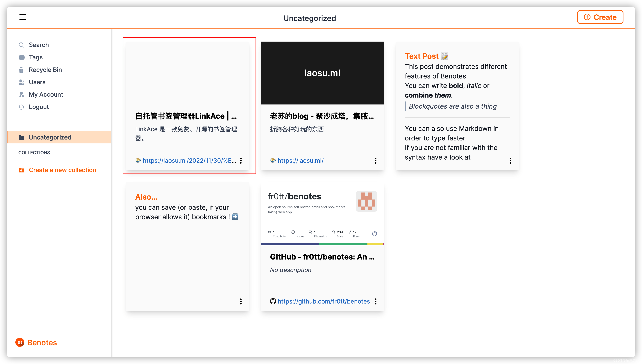Click the fr0tt/benotes repository preview image
642x364 pixels.
click(x=322, y=214)
